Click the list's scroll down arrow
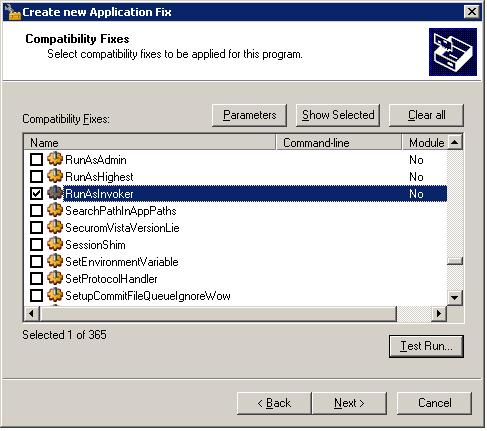The image size is (487, 431). (454, 297)
